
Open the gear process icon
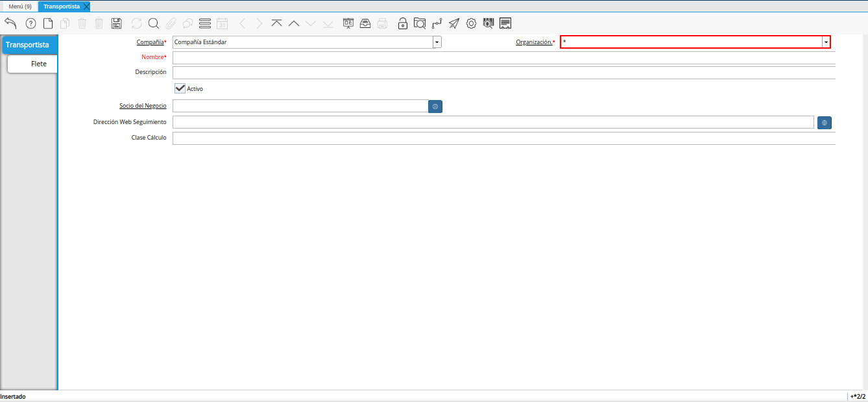(471, 23)
